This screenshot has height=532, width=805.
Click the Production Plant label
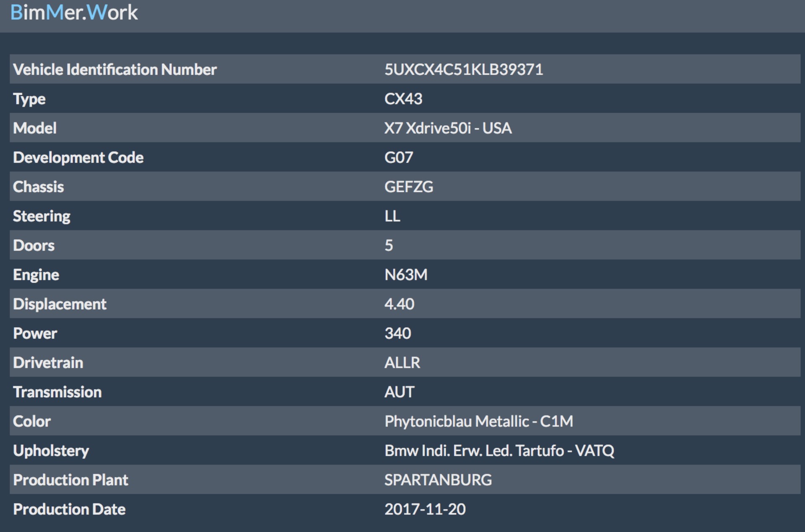point(70,480)
